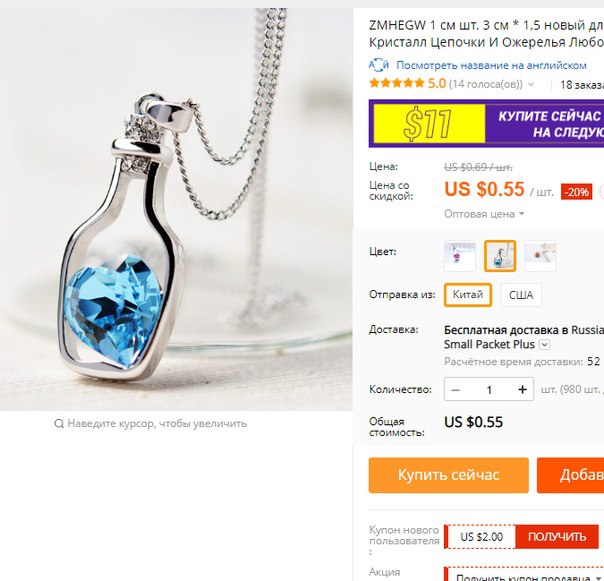The image size is (604, 581).
Task: Select США as shipping origin
Action: (521, 295)
